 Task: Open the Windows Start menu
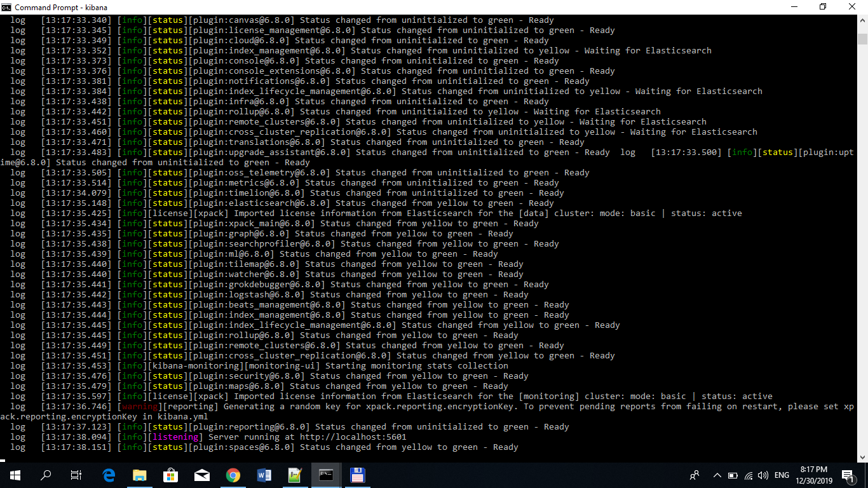point(15,475)
